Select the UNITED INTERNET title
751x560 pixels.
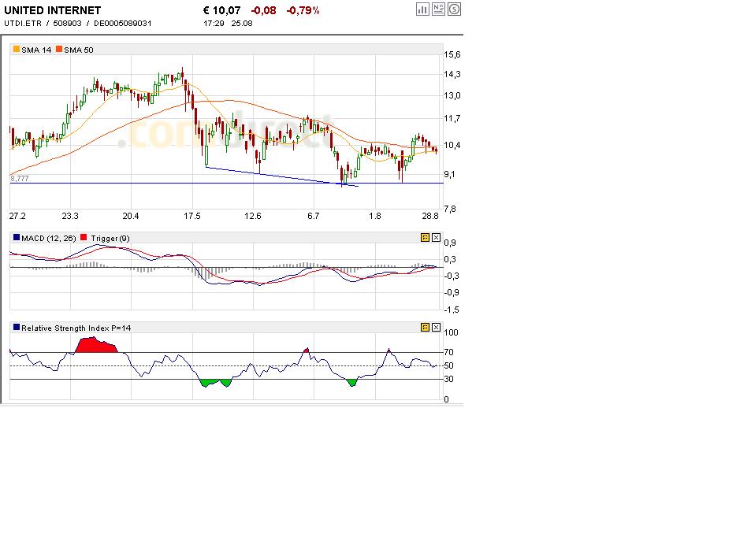pyautogui.click(x=52, y=10)
